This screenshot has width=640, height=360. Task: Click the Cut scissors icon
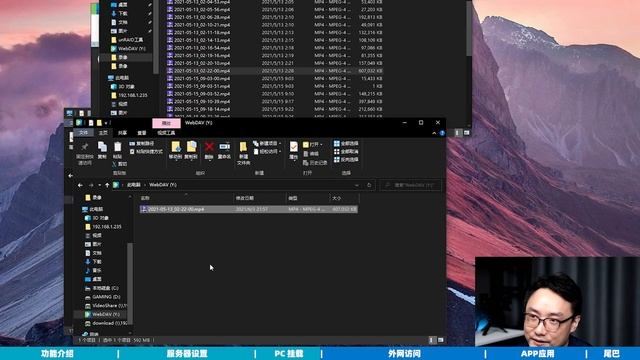114,164
